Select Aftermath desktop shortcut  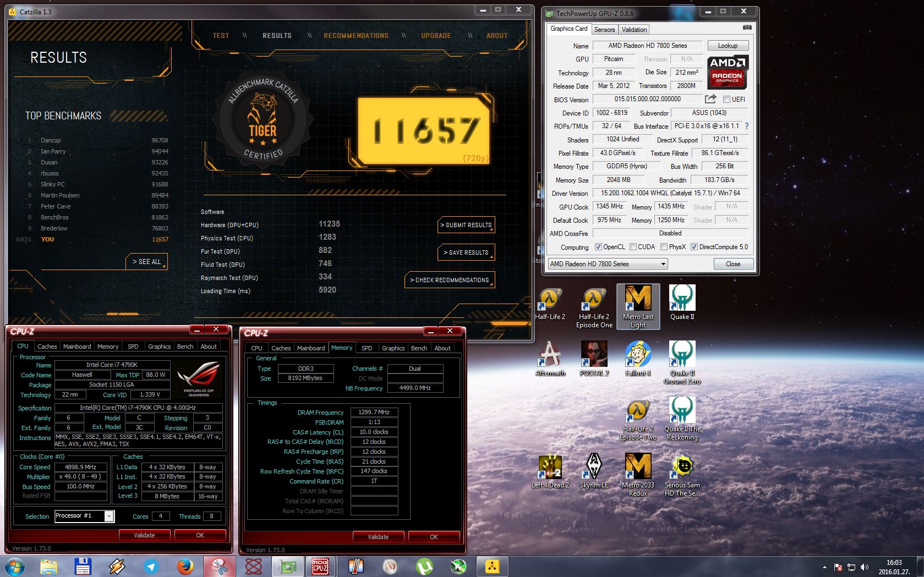[x=550, y=359]
